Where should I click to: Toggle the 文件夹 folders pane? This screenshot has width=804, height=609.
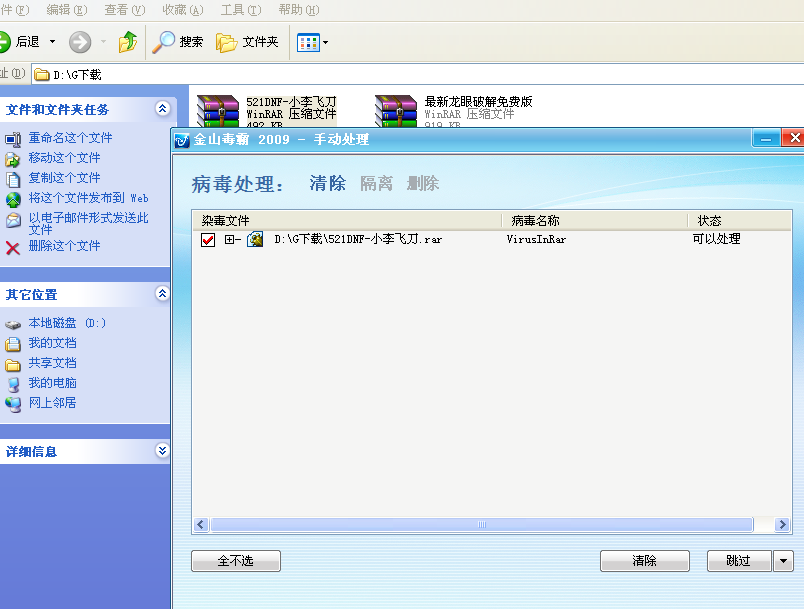[247, 42]
